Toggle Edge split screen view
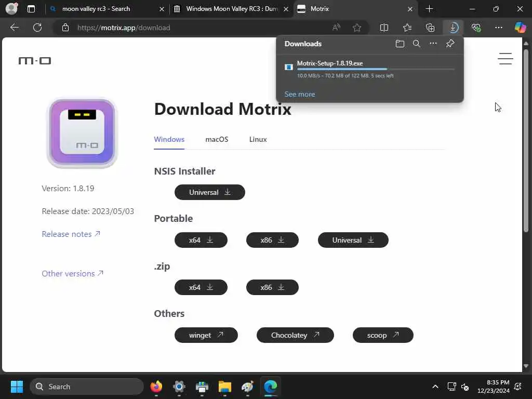The width and height of the screenshot is (532, 399). click(x=384, y=28)
